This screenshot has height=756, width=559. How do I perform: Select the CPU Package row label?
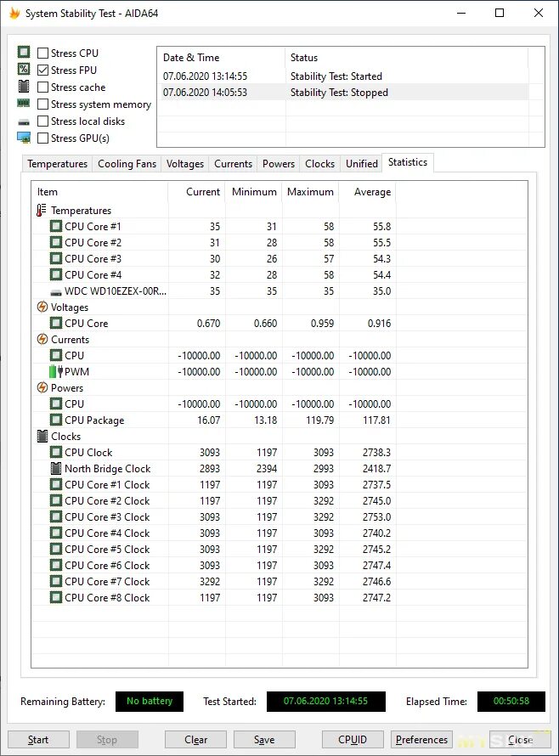[94, 420]
